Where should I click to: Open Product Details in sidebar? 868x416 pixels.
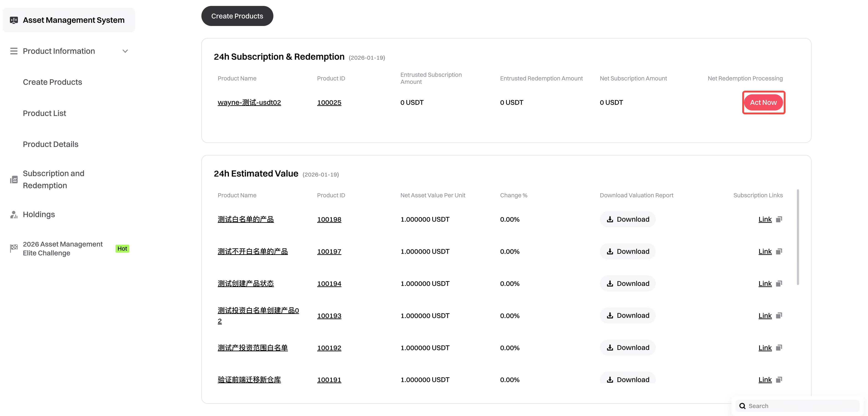pos(51,144)
